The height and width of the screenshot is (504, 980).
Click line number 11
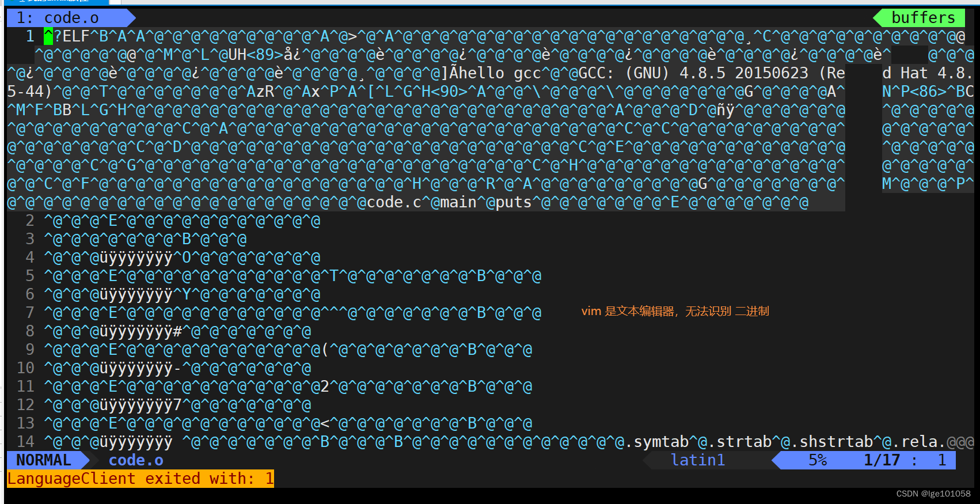pos(25,386)
